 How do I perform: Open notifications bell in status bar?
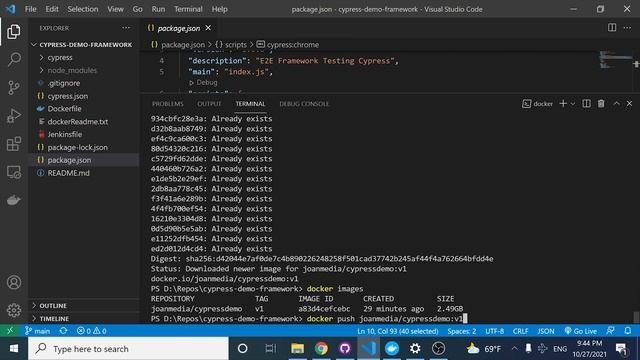[x=628, y=331]
